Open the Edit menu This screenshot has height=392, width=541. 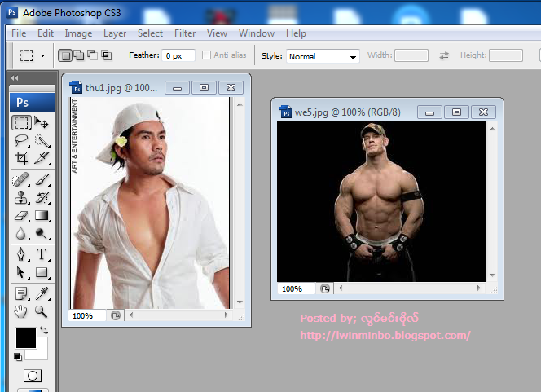pyautogui.click(x=45, y=33)
